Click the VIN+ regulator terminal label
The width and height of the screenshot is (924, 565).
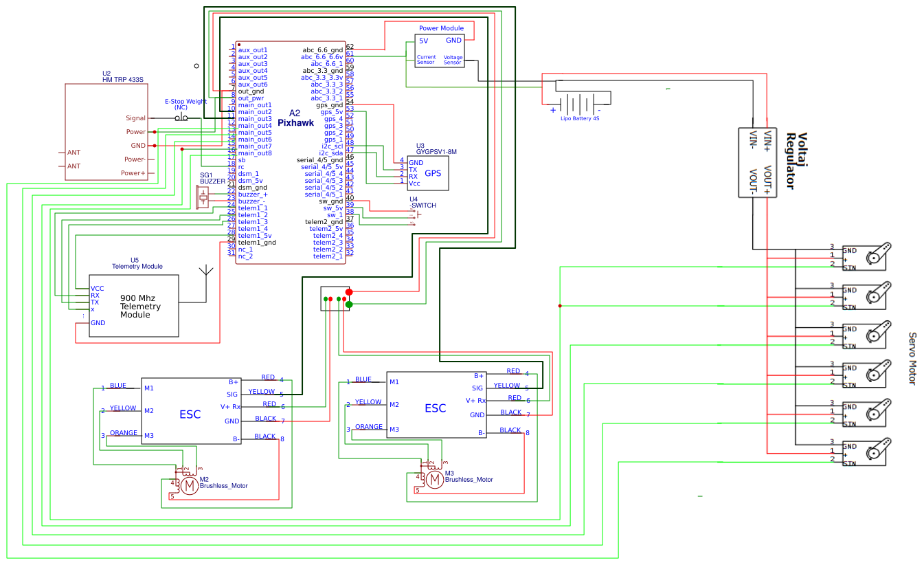pos(769,140)
